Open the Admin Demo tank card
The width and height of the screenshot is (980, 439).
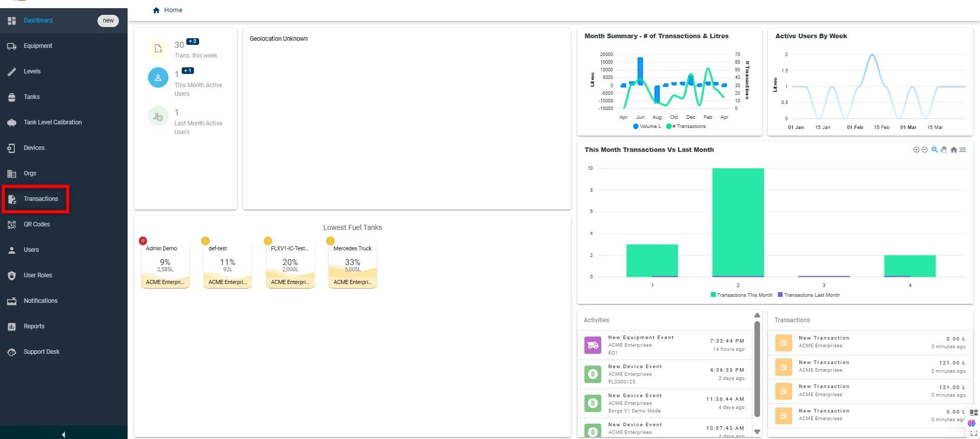[165, 266]
